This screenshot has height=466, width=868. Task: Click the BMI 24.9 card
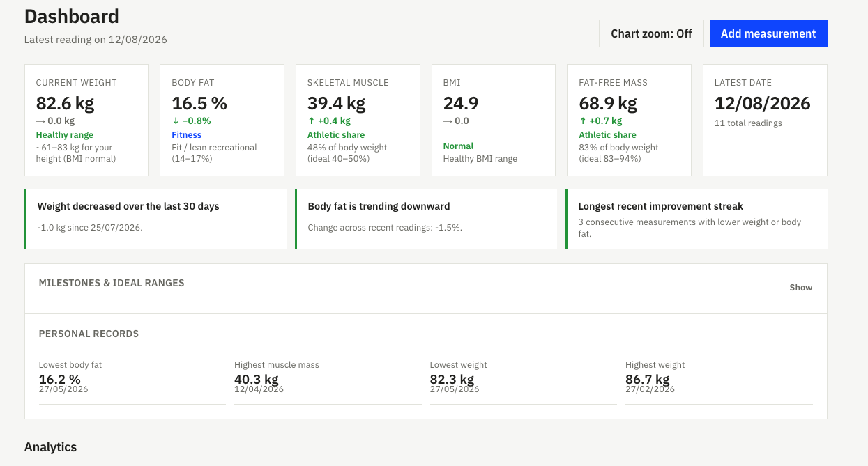pos(494,120)
